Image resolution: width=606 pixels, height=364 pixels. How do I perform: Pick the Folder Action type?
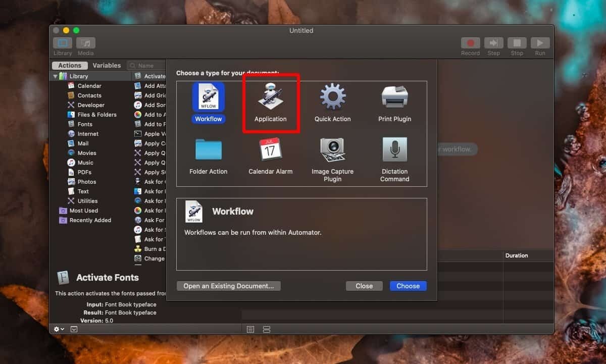(x=208, y=150)
